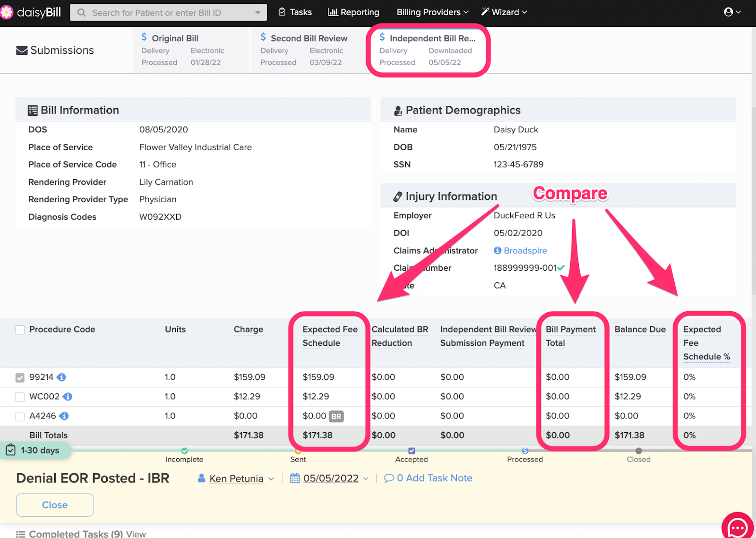
Task: Expand the Billing Providers menu
Action: (432, 12)
